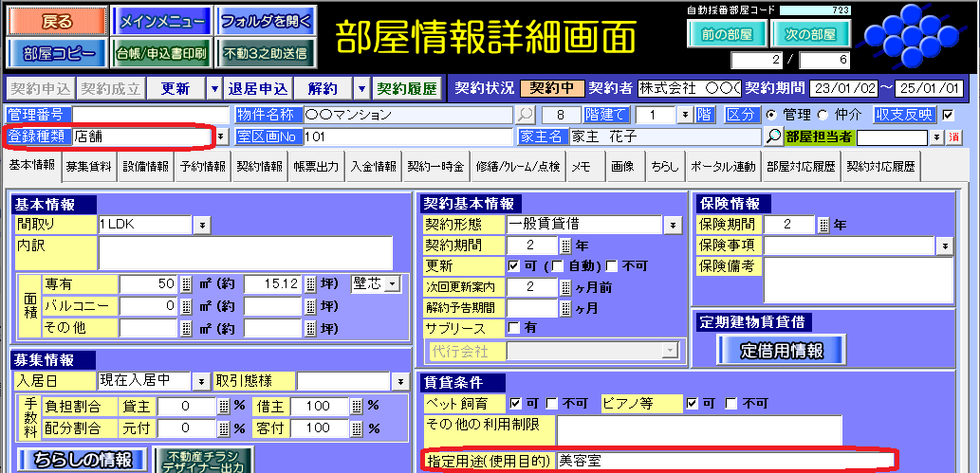Click the 定借用情報 button

(782, 349)
